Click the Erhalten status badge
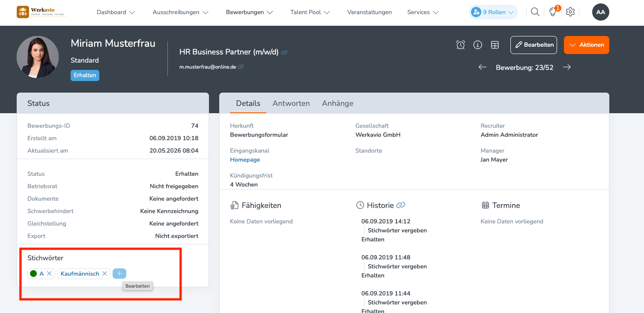The width and height of the screenshot is (644, 313). 85,75
